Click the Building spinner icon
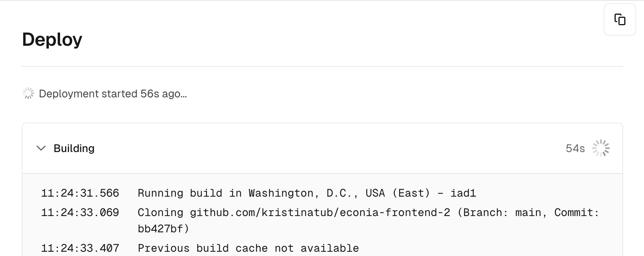This screenshot has width=644, height=256. pos(601,148)
